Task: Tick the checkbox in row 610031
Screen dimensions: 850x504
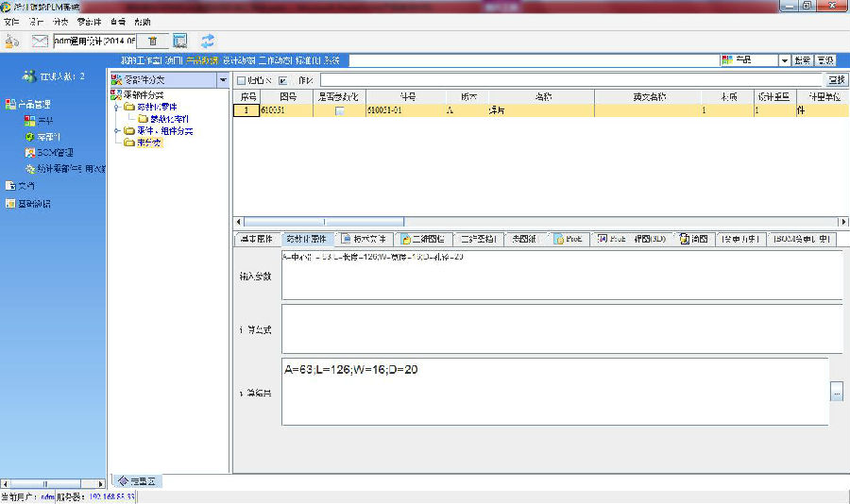Action: (x=340, y=110)
